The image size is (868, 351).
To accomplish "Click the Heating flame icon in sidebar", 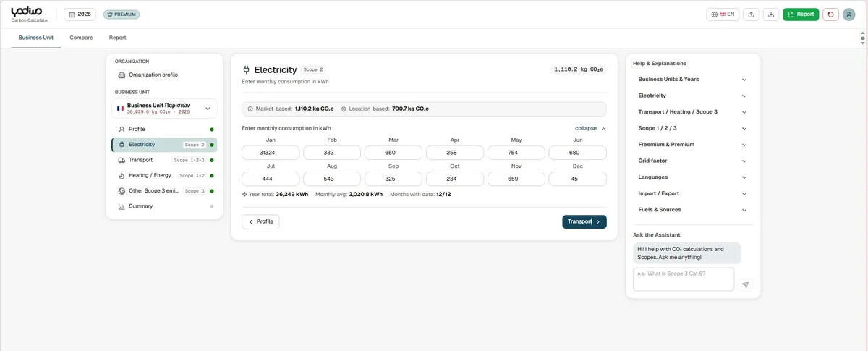I will coord(122,175).
